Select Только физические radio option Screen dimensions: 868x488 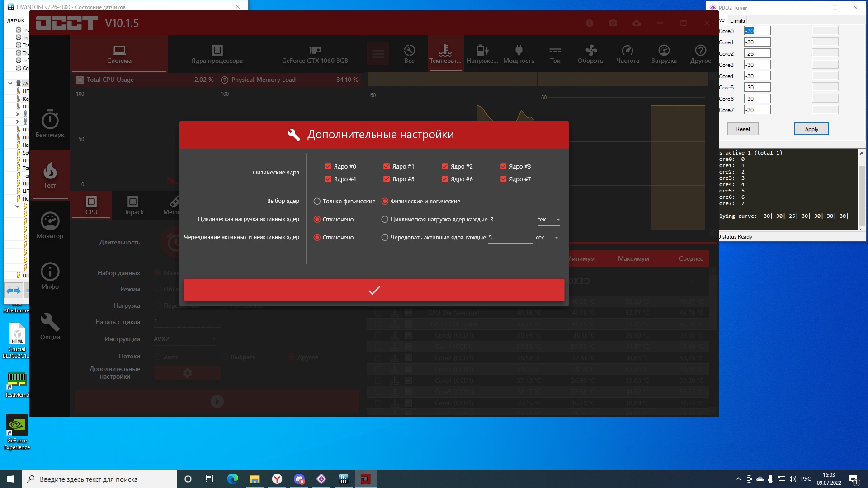coord(317,202)
